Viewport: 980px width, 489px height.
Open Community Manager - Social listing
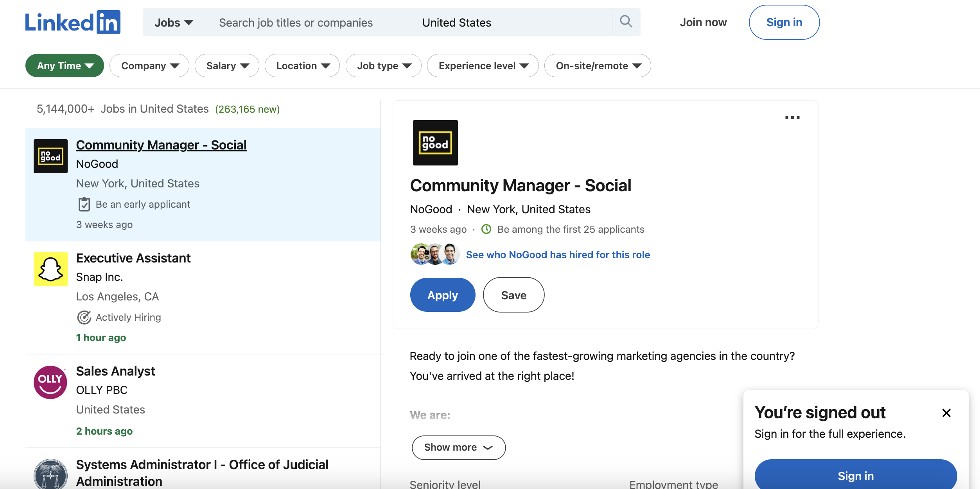coord(161,145)
